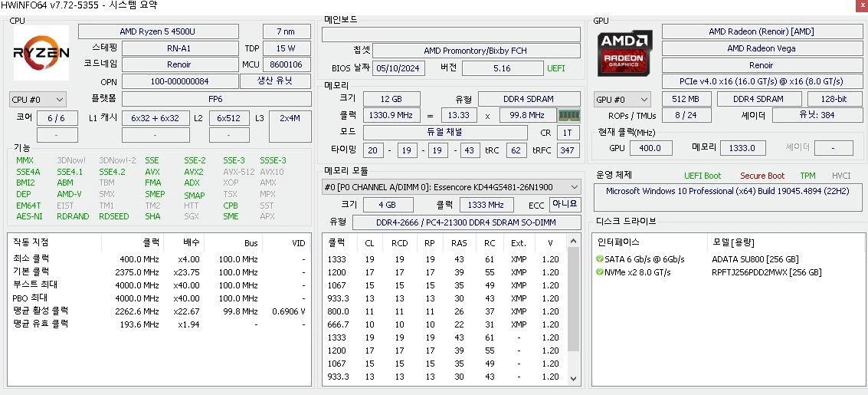Click the tRFC 347 field
Viewport: 868px width, 395px height.
[567, 150]
